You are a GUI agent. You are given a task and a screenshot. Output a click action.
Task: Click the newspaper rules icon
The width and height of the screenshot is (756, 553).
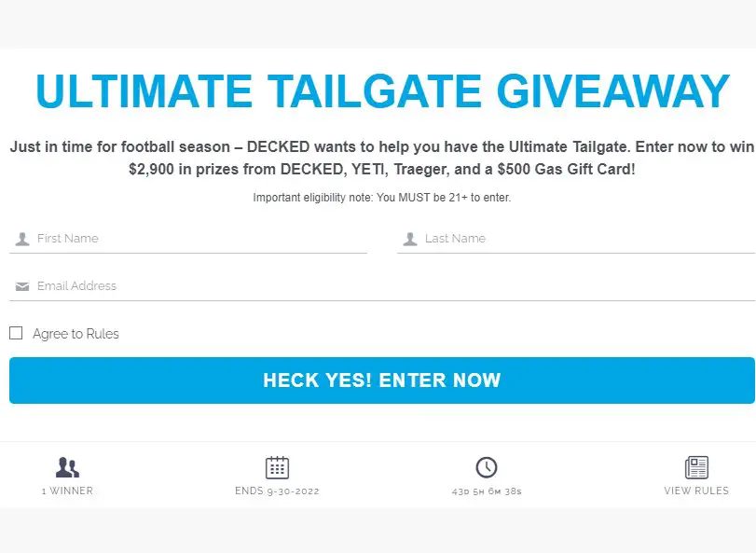(696, 467)
